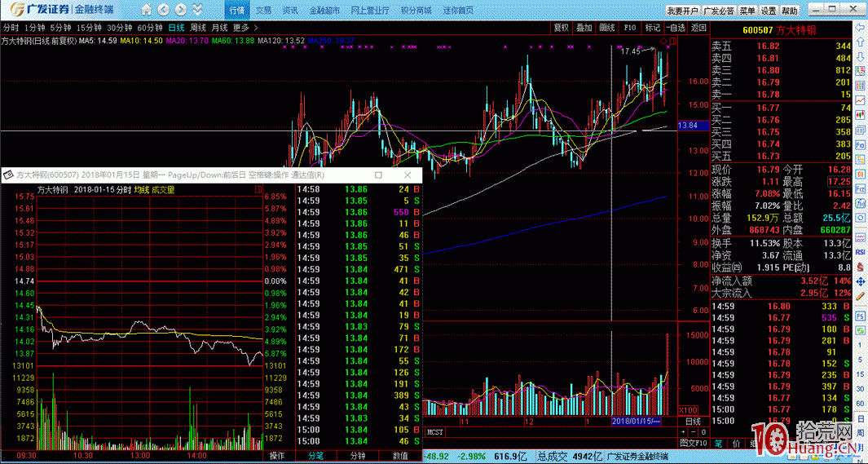Open the 网上营业厅 tab

[x=370, y=11]
